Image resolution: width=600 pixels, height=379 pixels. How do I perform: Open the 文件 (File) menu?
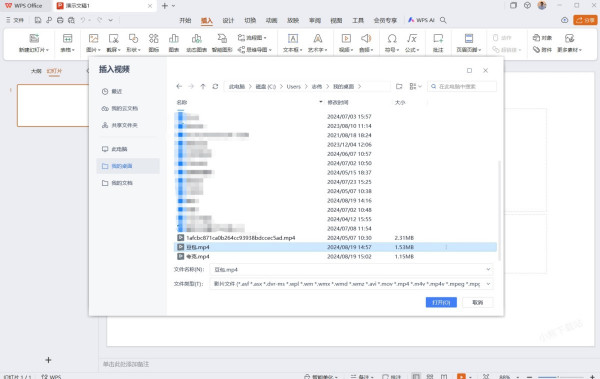[15, 20]
